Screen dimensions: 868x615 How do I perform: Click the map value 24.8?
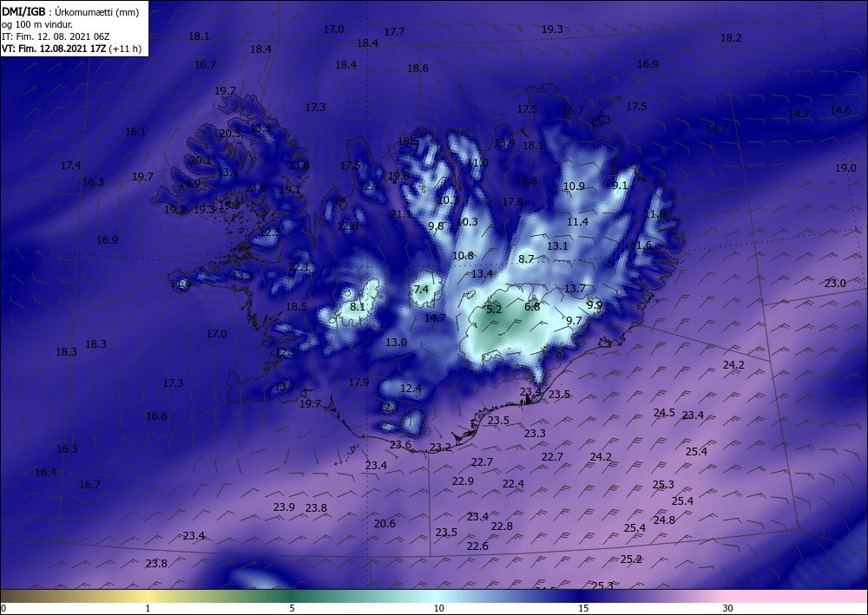tap(664, 520)
